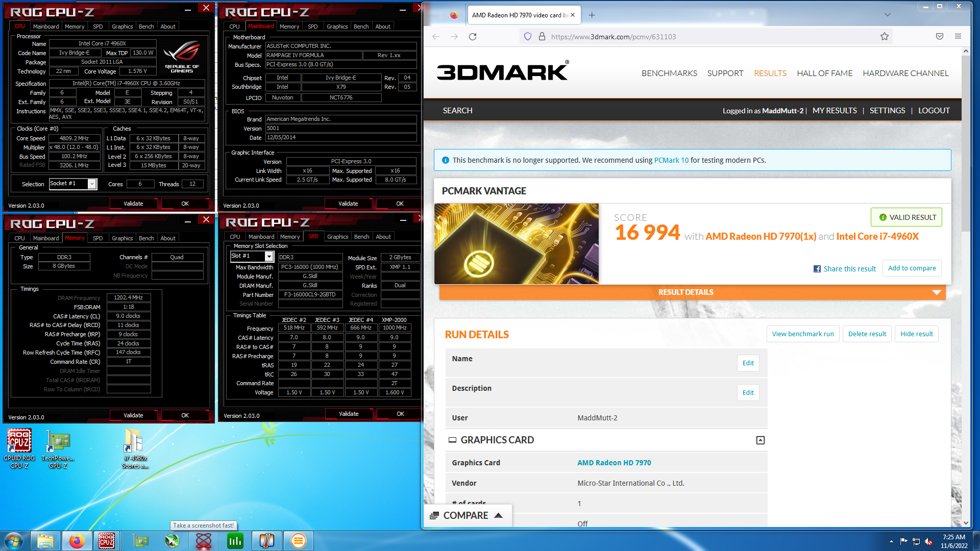Screen dimensions: 980x551
Task: Click the browser address bar URL
Action: click(614, 37)
